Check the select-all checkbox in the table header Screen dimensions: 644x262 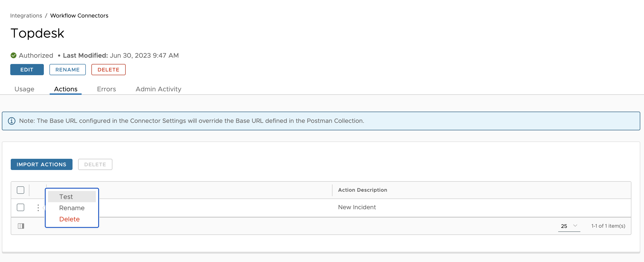(x=20, y=190)
